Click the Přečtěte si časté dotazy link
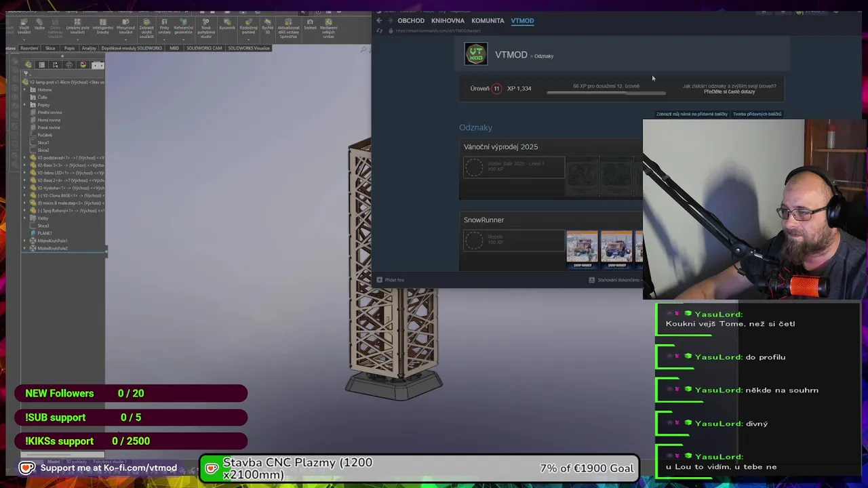This screenshot has height=488, width=868. click(729, 91)
